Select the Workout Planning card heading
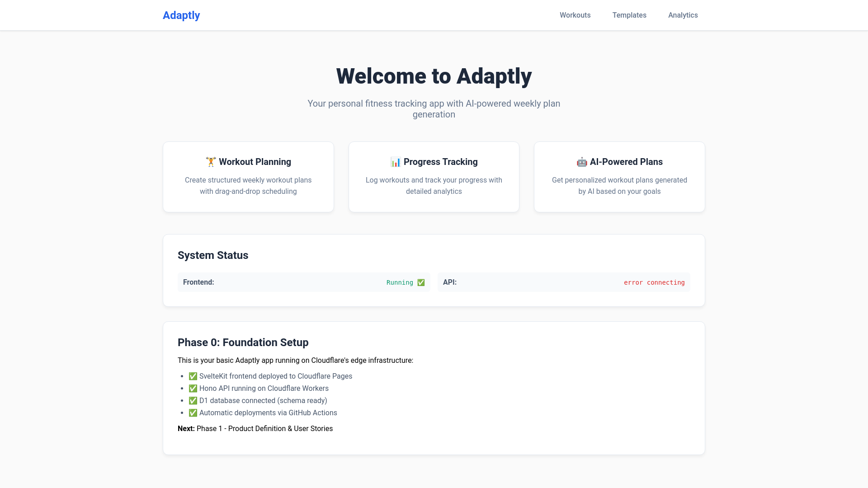This screenshot has height=488, width=868. click(x=248, y=162)
